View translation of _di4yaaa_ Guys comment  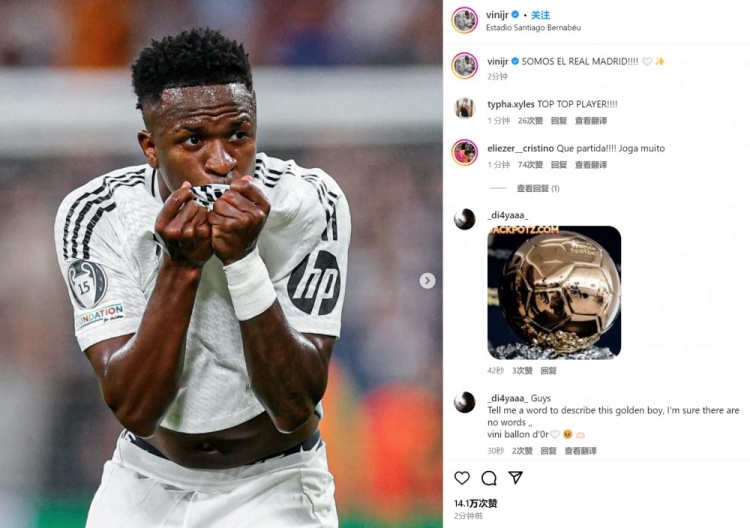coord(580,451)
